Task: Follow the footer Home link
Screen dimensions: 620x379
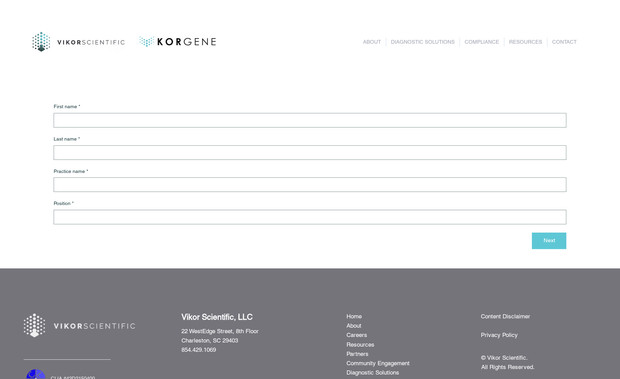Action: [x=354, y=317]
